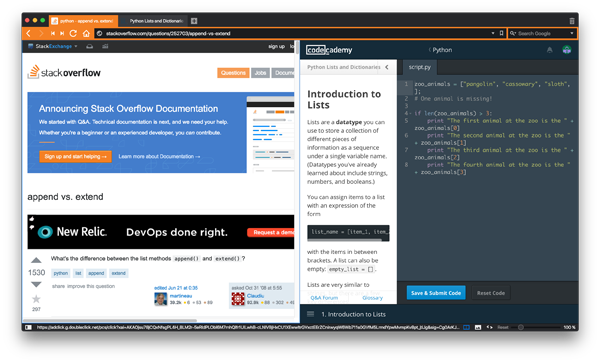Toggle the Vivaldi side panel icon
Screen dimensions: 600x362
tap(28, 327)
